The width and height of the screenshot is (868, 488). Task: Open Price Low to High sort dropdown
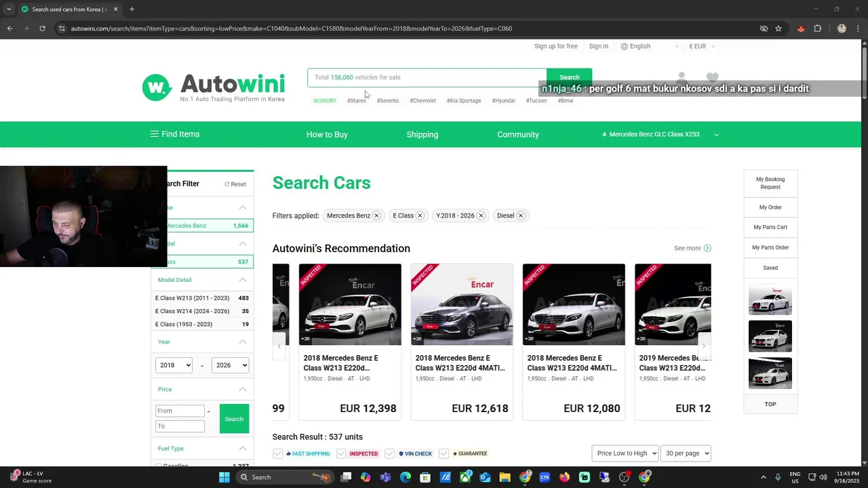pos(625,453)
